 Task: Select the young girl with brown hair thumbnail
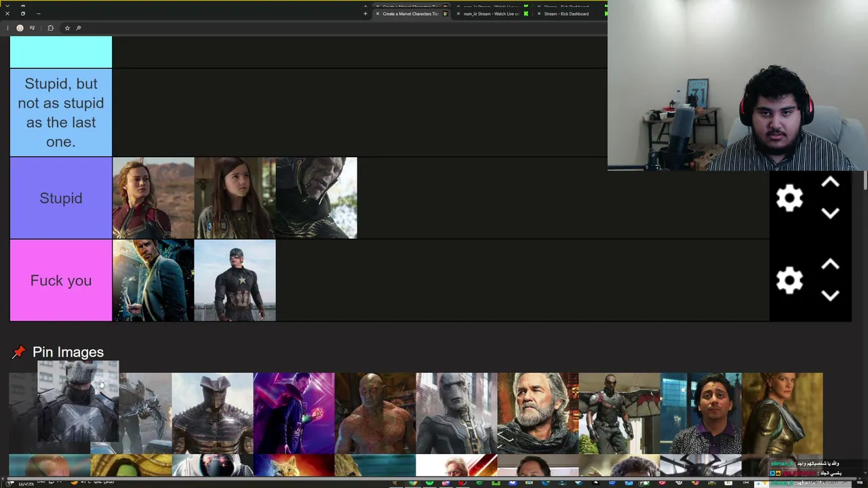(235, 198)
